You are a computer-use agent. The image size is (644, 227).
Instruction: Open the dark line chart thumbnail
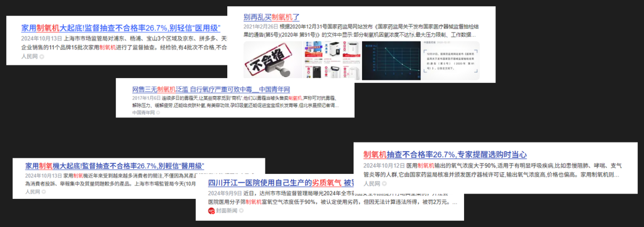point(391,60)
